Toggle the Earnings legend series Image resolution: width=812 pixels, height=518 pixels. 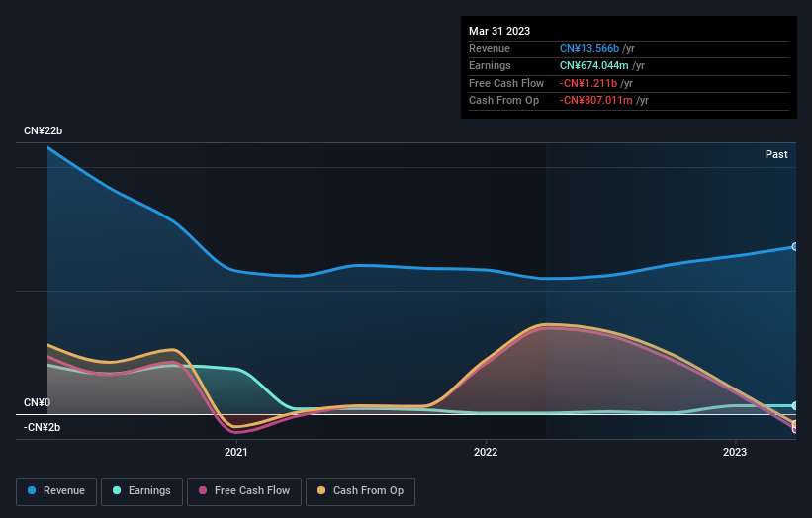141,491
